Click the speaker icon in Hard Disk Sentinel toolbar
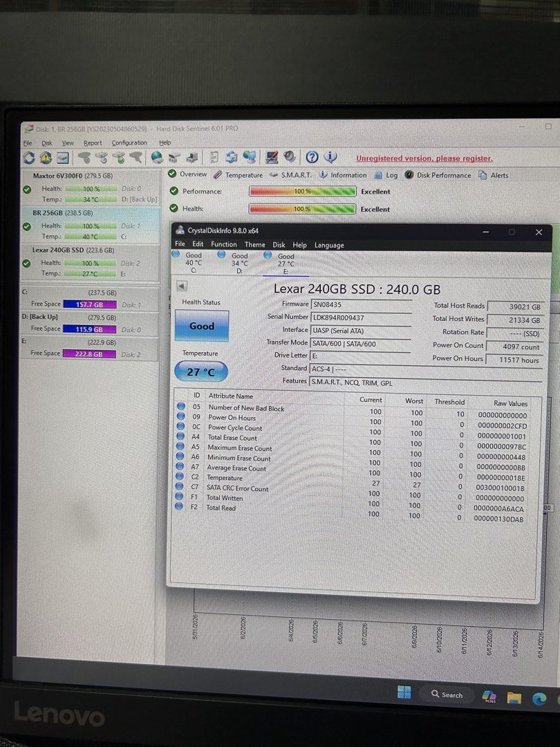Image resolution: width=560 pixels, height=747 pixels. 289,157
